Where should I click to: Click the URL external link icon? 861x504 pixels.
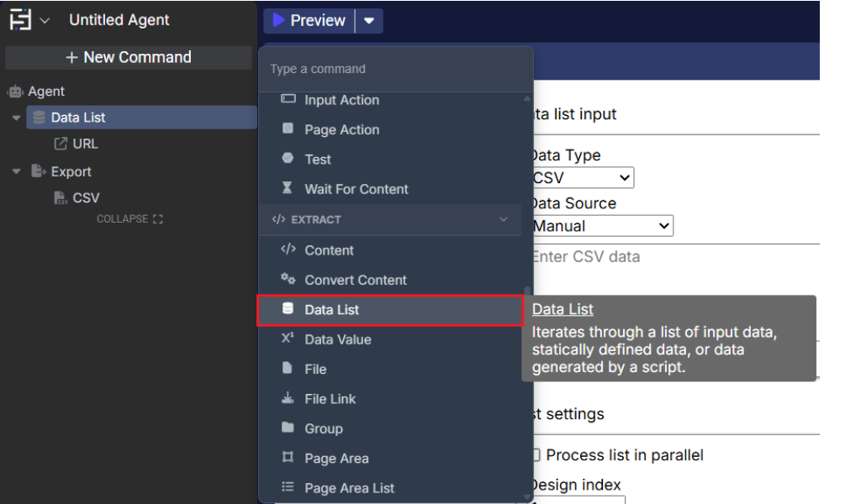coord(61,144)
